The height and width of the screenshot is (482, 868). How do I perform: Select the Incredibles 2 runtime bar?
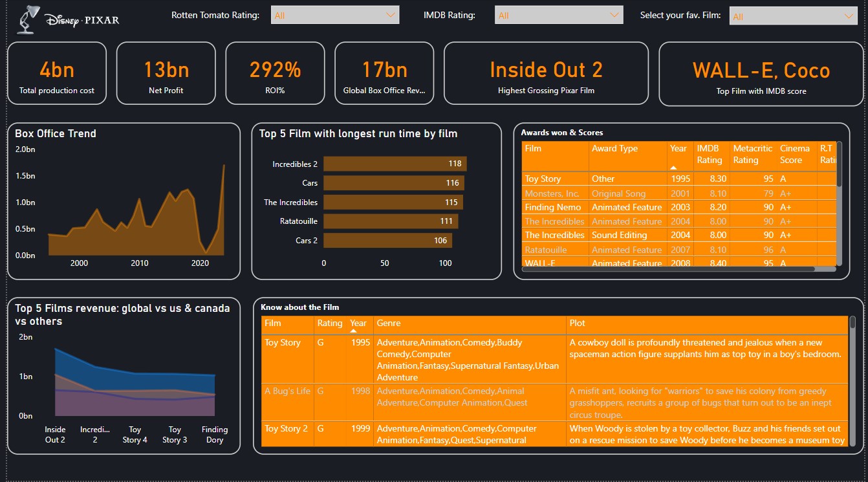(x=395, y=164)
